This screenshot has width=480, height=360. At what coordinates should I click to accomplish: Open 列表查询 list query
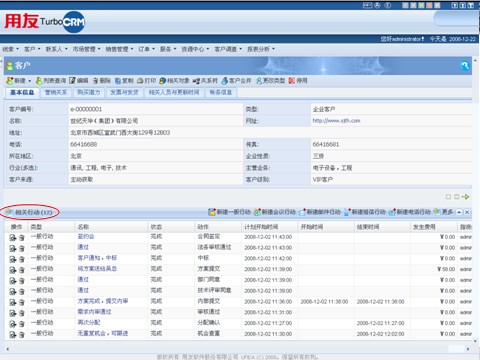point(51,81)
